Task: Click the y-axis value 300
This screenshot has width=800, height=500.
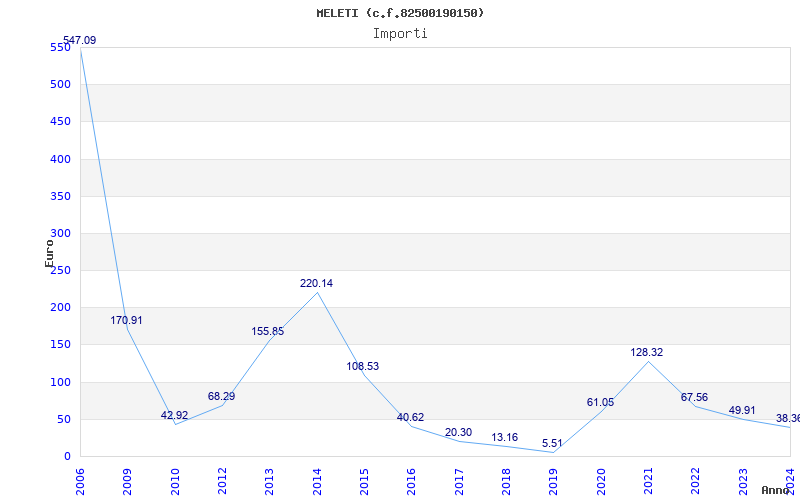Action: (60, 234)
